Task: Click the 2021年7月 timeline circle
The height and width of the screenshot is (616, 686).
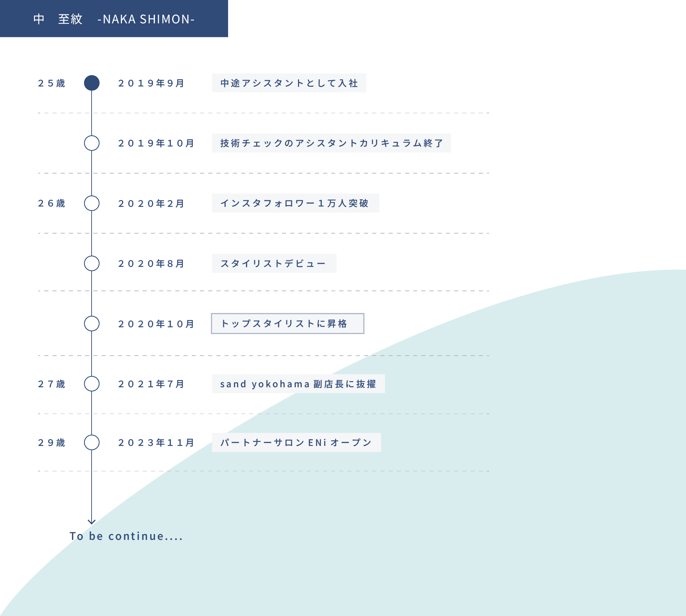Action: 92,383
